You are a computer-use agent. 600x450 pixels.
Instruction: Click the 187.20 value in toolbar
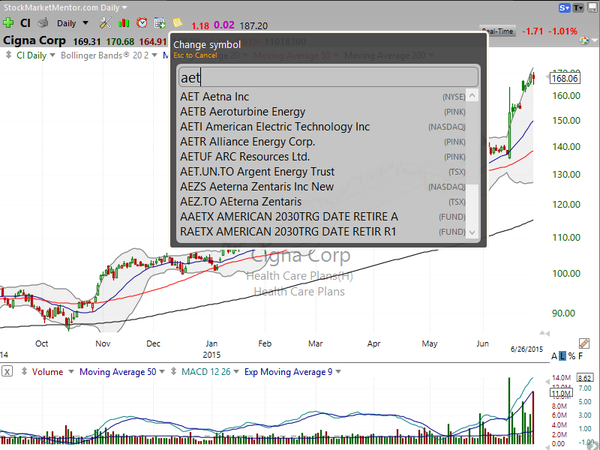(x=254, y=26)
